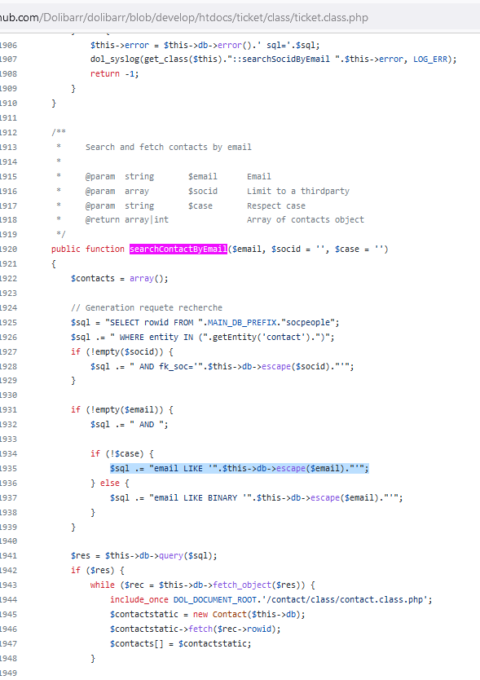Click 'Limit to a thirdparty' comment text
480x680 pixels.
(298, 191)
